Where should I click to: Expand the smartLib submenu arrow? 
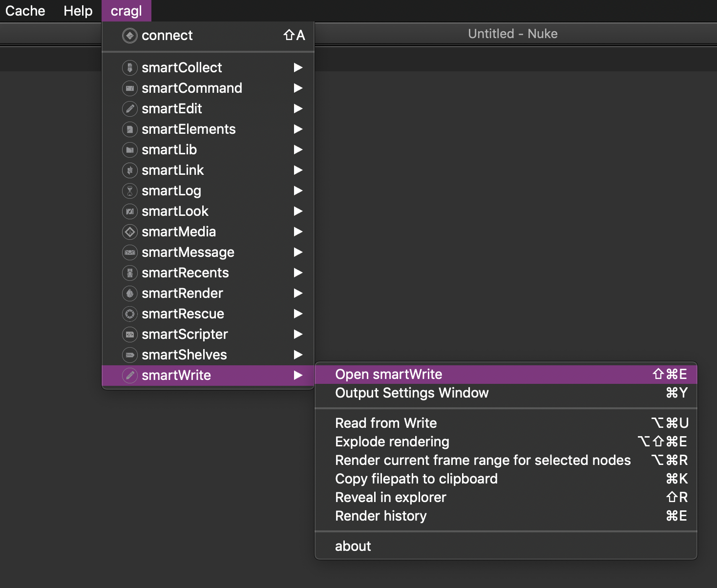(x=298, y=150)
